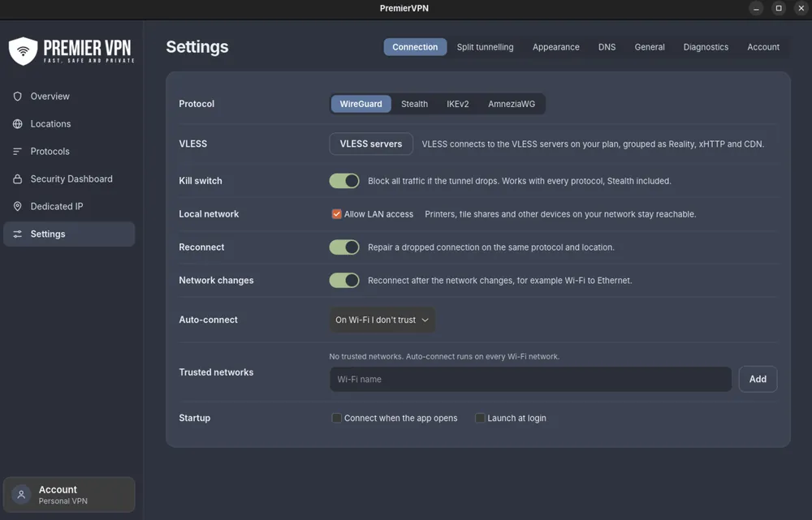Navigate to Dedicated IP
The image size is (812, 520).
[x=69, y=206]
